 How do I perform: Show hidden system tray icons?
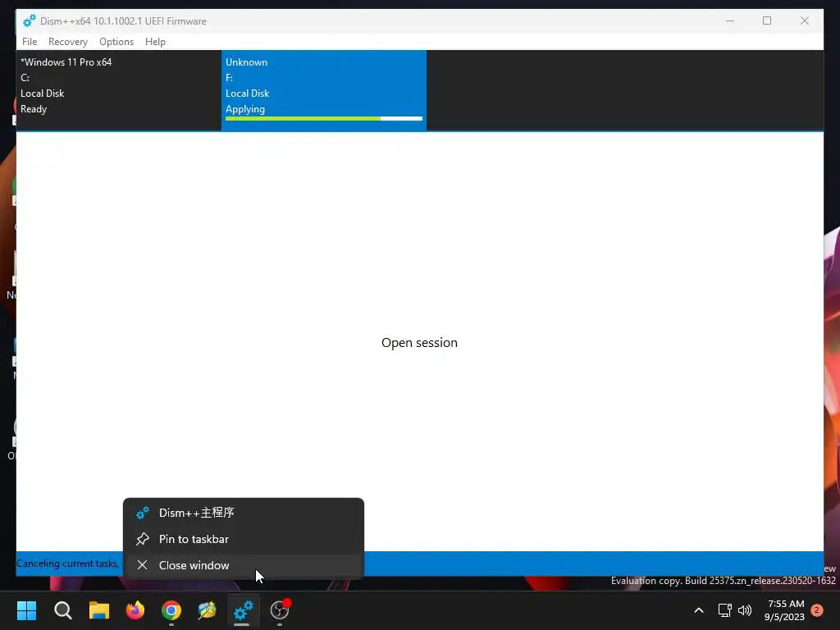pyautogui.click(x=699, y=610)
